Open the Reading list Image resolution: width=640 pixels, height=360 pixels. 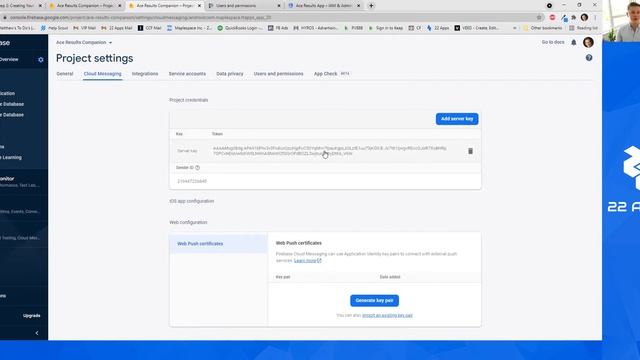(584, 28)
